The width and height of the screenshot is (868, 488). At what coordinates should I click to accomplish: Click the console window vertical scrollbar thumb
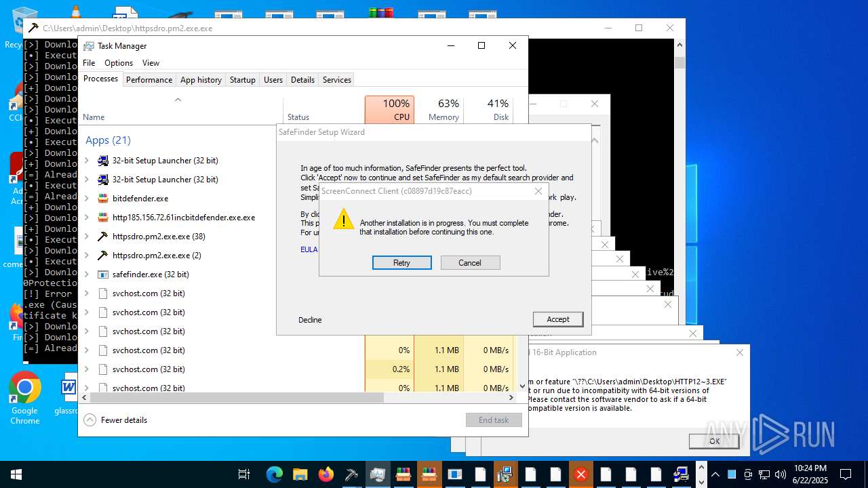(x=679, y=63)
